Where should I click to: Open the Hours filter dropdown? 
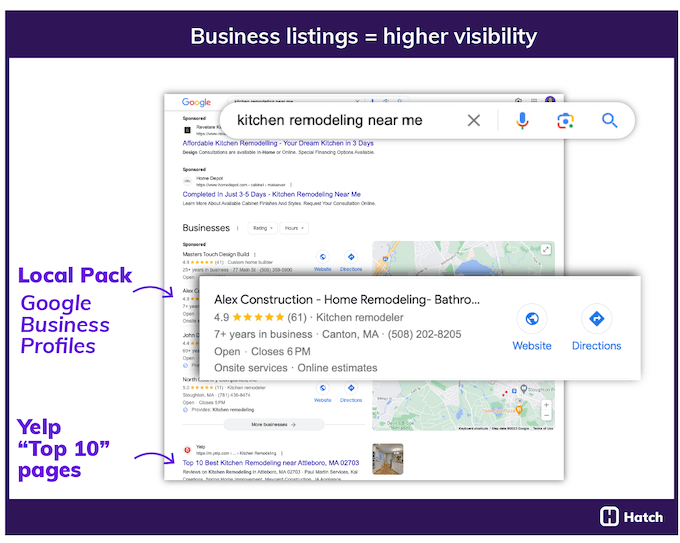[x=294, y=228]
